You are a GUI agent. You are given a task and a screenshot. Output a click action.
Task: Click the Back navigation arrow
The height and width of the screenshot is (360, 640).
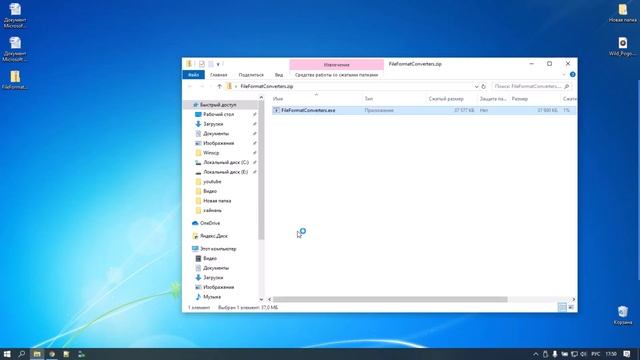point(190,87)
